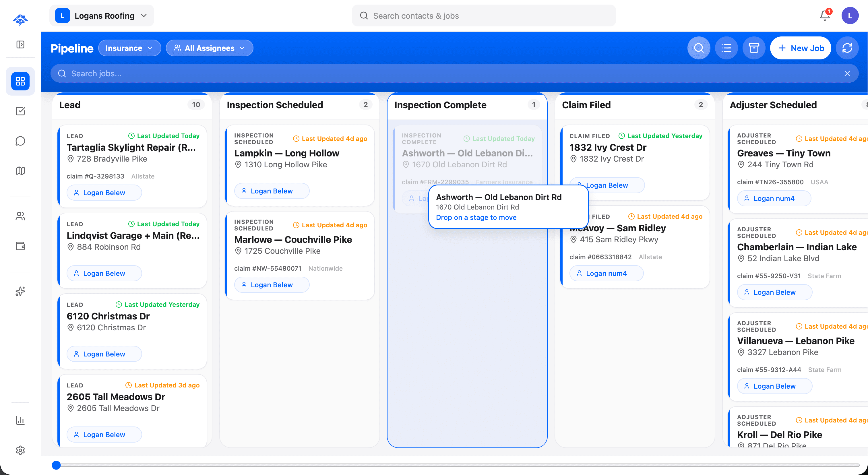Open the Tartaglia Skylight Repair card

[x=132, y=166]
